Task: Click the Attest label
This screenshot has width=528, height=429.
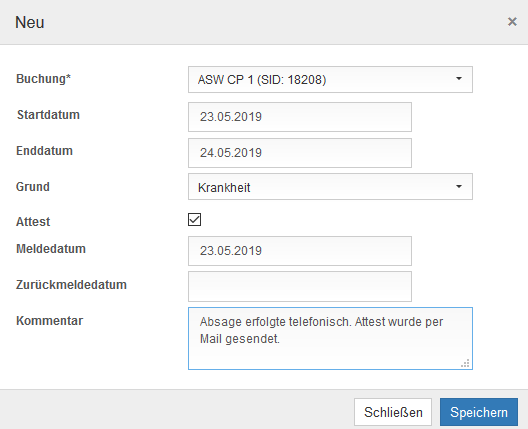Action: tap(33, 222)
